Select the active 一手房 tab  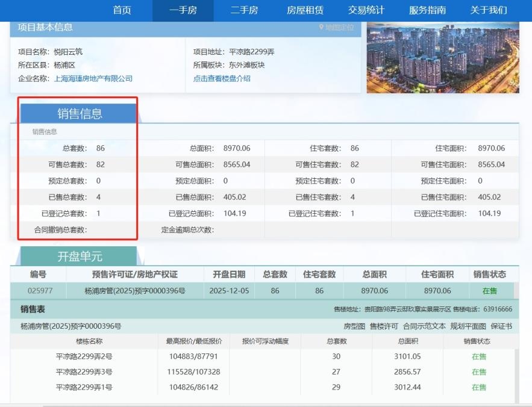pos(182,10)
